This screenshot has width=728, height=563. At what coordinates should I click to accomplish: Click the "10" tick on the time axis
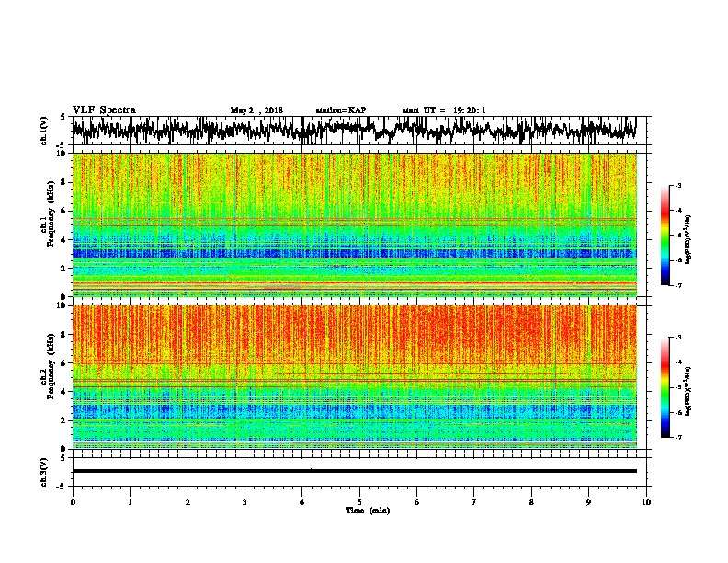click(x=646, y=502)
